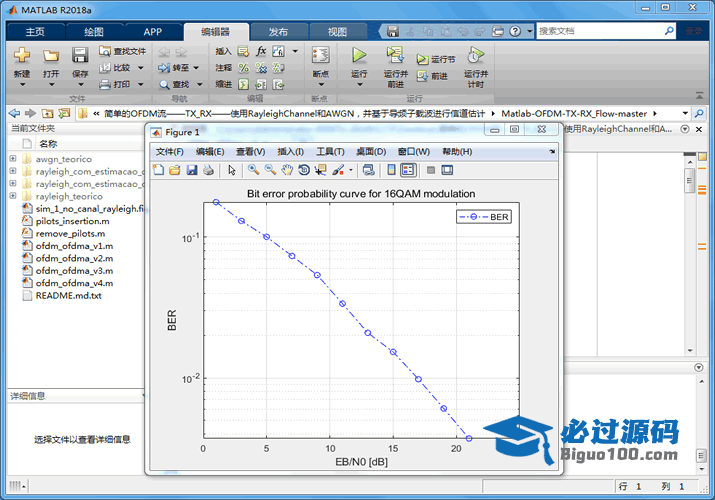Screen dimensions: 715x500
Task: Toggle the Data Cursor tool
Action: [x=321, y=170]
